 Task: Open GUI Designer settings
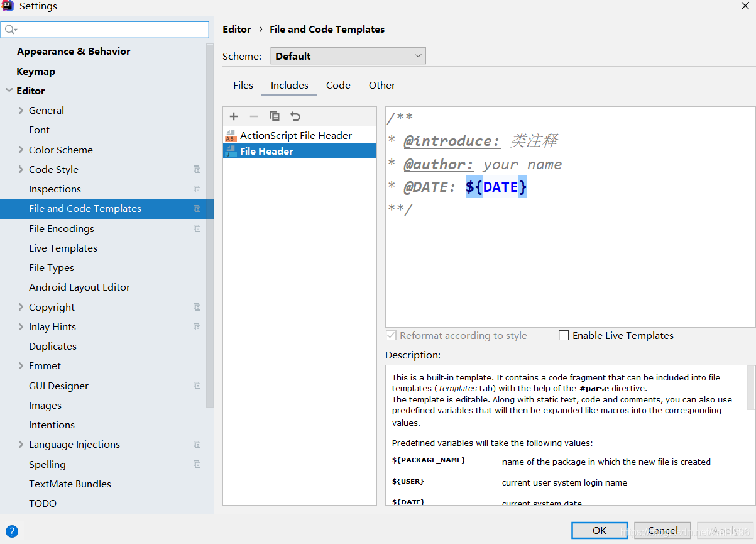58,386
